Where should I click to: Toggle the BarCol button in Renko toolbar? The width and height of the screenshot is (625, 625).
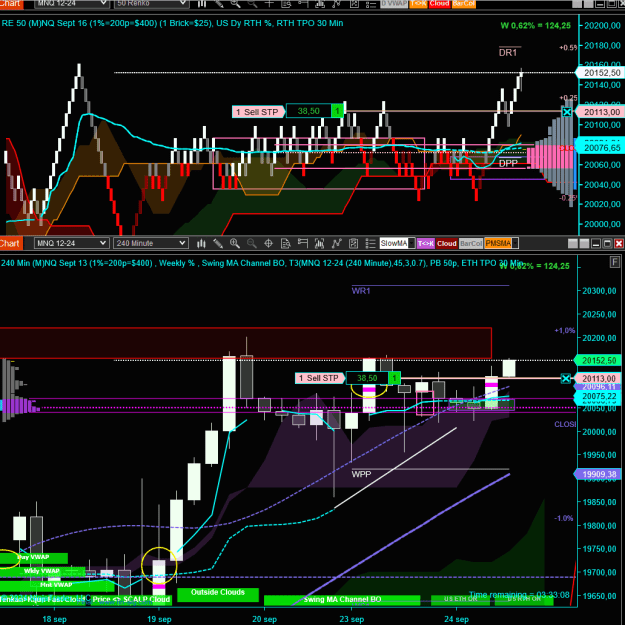(464, 3)
